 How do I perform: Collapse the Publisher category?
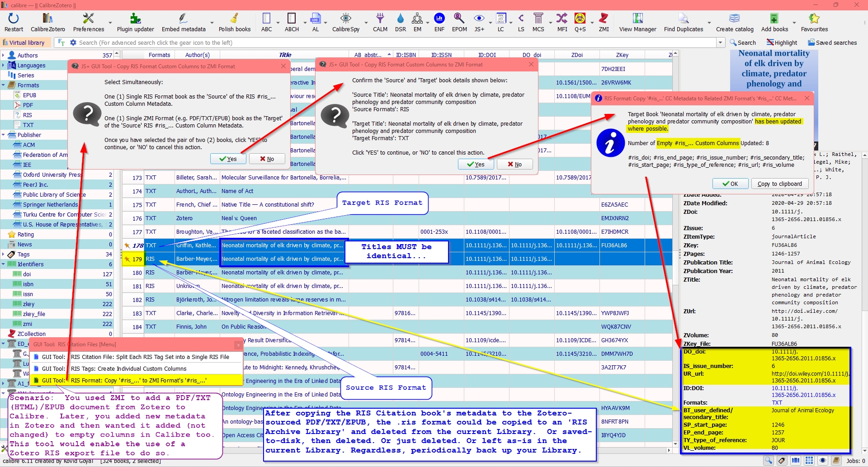coord(3,135)
